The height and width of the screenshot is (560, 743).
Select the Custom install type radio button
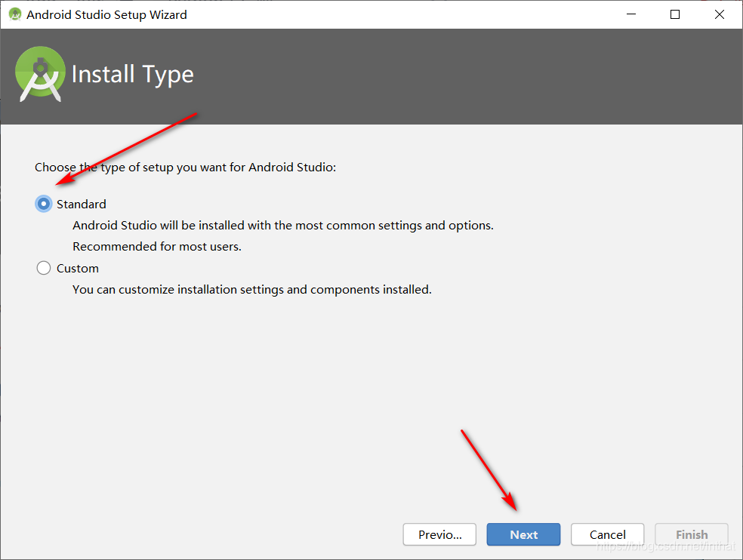44,268
